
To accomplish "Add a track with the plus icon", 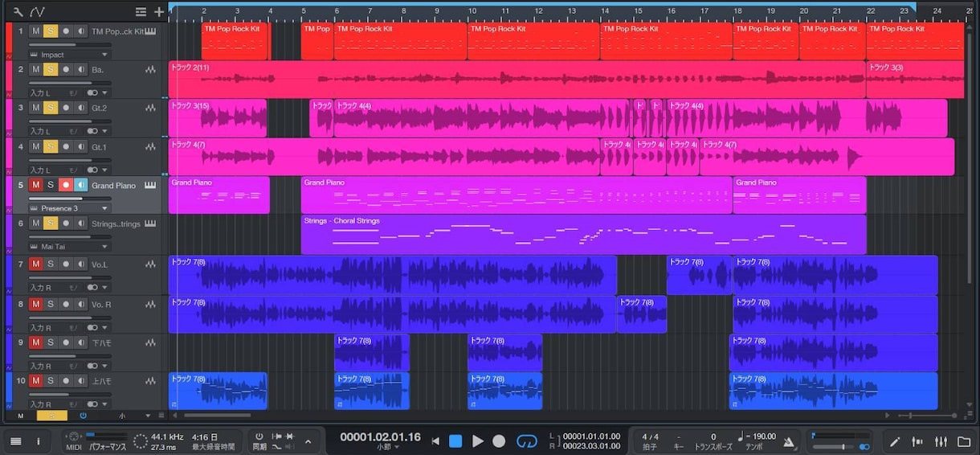I will pos(159,11).
